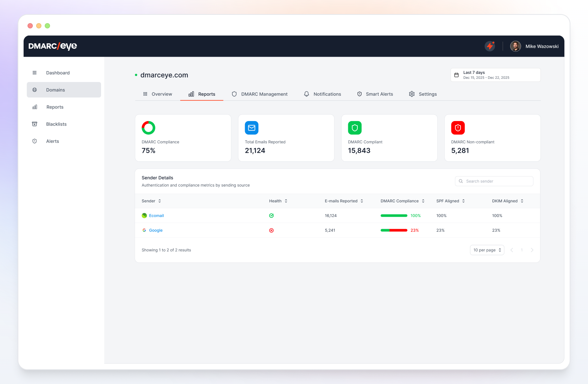Click the 15,843 DMARC Compliant value
Image resolution: width=588 pixels, height=384 pixels.
(x=359, y=151)
